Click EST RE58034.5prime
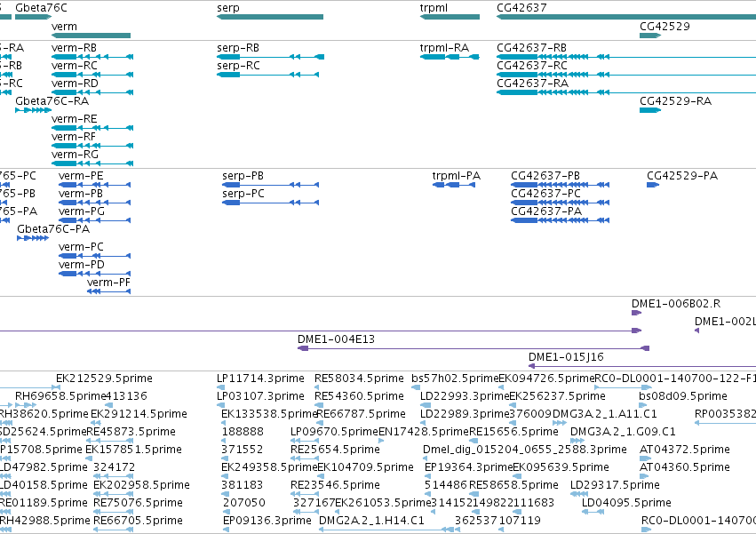The image size is (756, 534). click(359, 379)
